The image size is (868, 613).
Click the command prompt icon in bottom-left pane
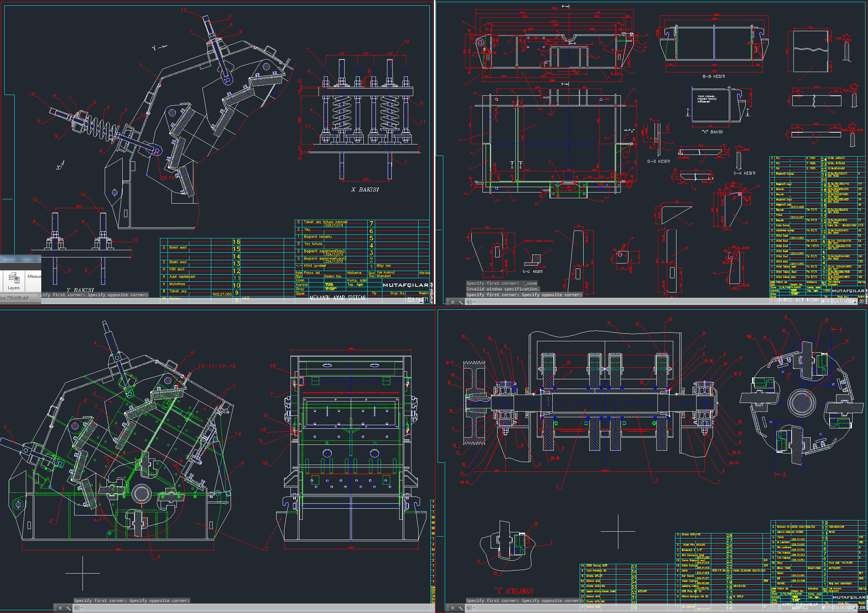[76, 608]
